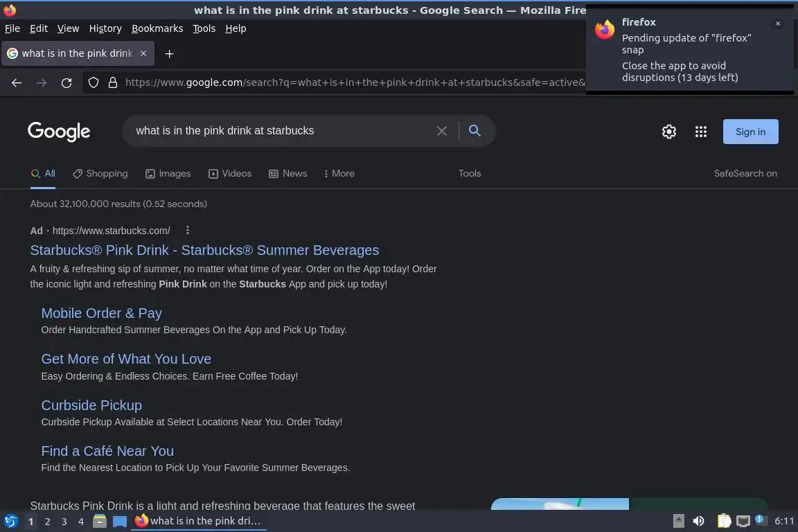
Task: Open Google quick settings gear
Action: click(668, 132)
